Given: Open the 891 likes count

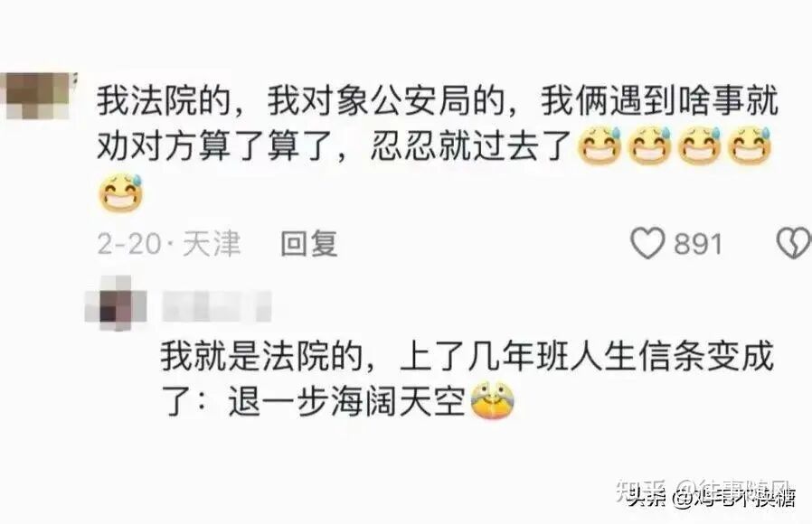Looking at the screenshot, I should (697, 244).
